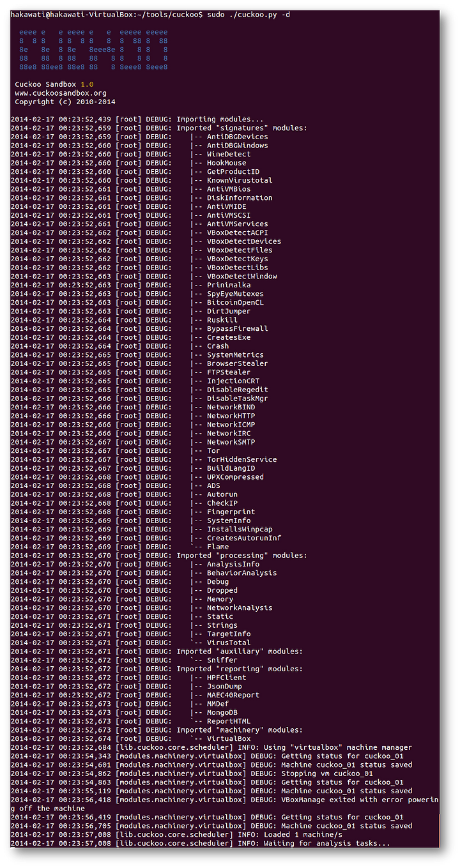This screenshot has width=460, height=868.
Task: Select the AntiVMBios module entry
Action: click(x=229, y=189)
